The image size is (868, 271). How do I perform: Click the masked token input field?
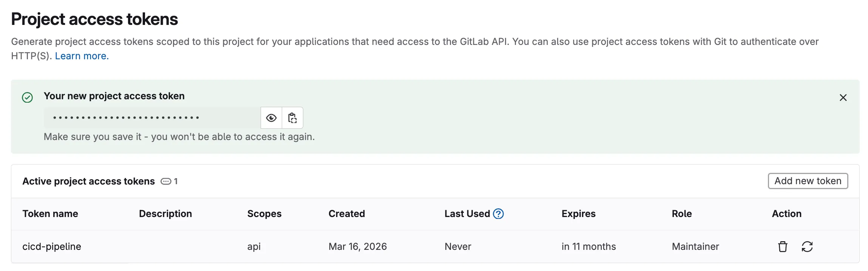(x=152, y=118)
